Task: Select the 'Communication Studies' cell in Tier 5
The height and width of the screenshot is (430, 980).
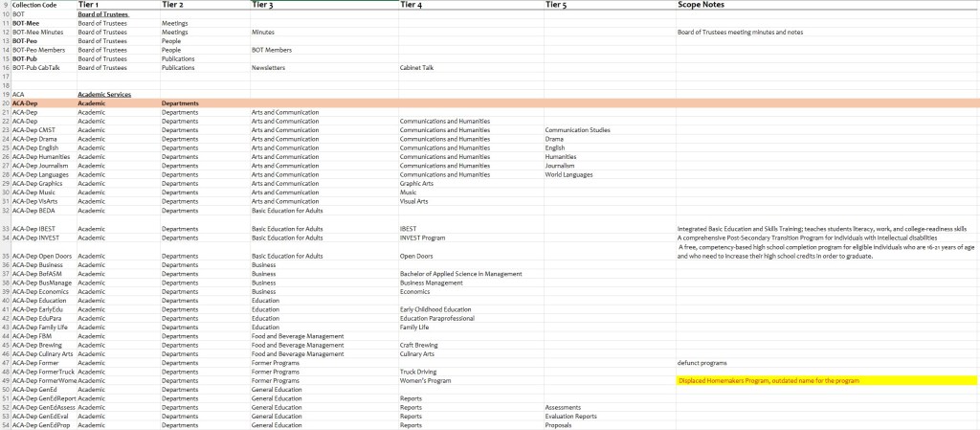Action: pos(577,130)
